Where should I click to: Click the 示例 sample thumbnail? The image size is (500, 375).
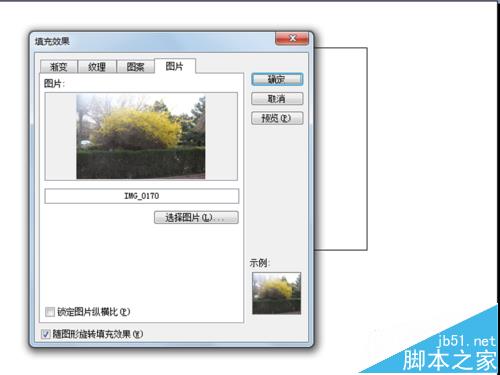click(x=277, y=293)
